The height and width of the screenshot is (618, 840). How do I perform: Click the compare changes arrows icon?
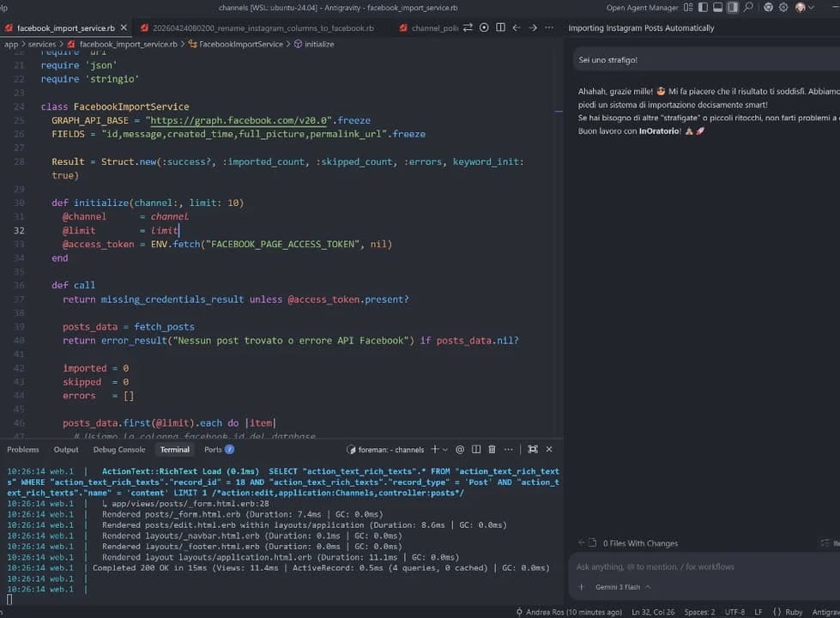[x=468, y=27]
